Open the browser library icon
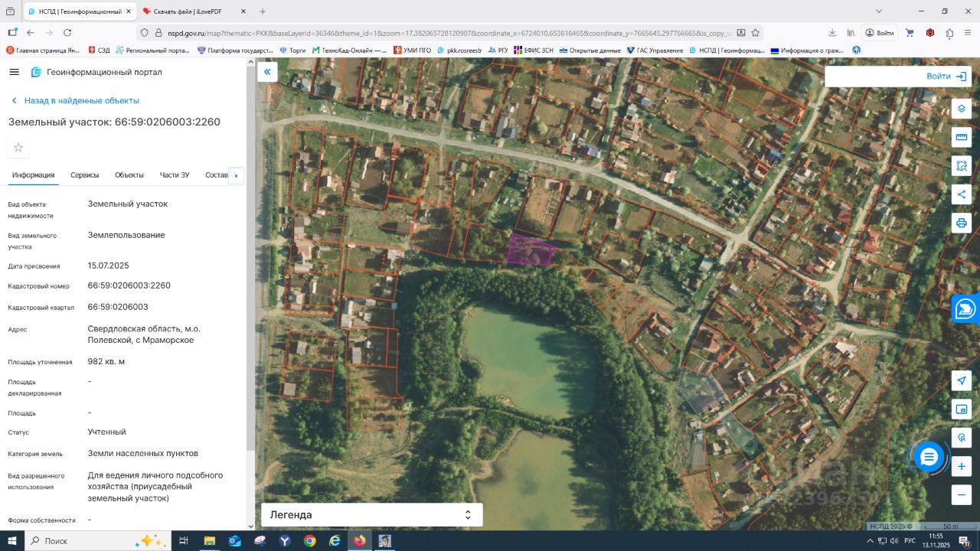 click(851, 33)
